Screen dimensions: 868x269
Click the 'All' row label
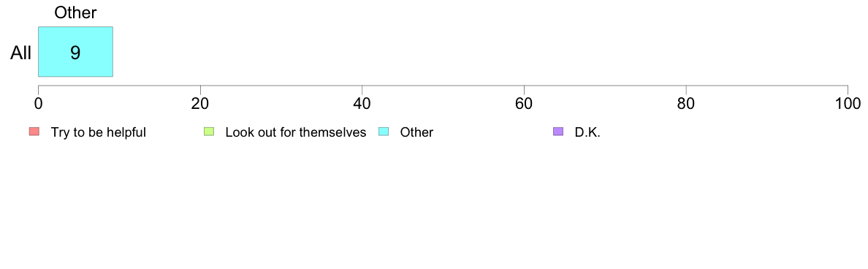tap(21, 53)
